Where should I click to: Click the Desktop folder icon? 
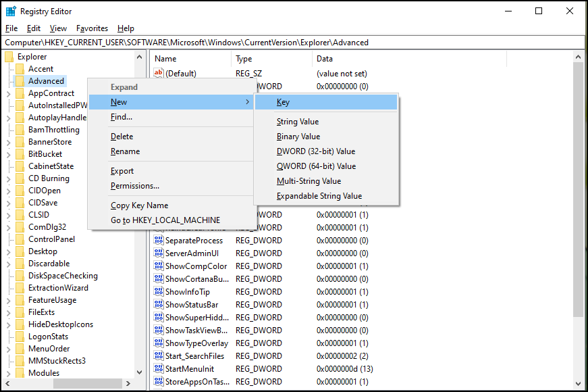pyautogui.click(x=20, y=251)
